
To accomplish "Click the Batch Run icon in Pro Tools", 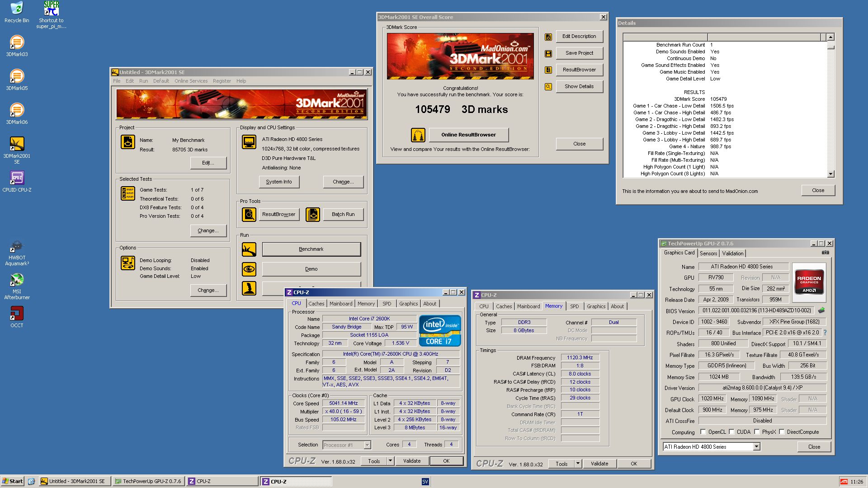I will point(313,215).
